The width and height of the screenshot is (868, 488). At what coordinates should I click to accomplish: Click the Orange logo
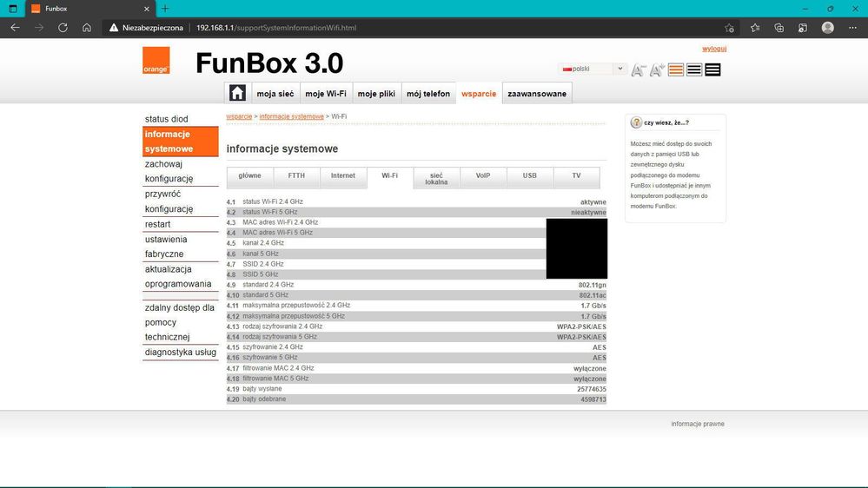coord(156,61)
